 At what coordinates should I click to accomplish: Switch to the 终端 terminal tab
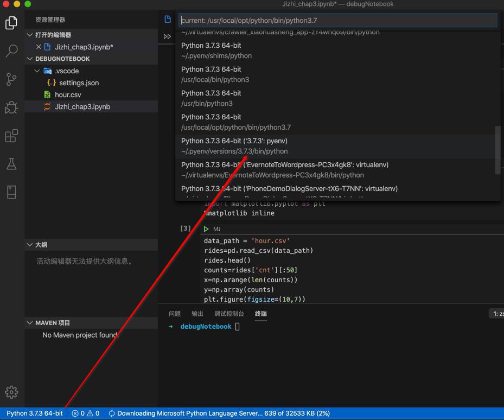pos(260,314)
